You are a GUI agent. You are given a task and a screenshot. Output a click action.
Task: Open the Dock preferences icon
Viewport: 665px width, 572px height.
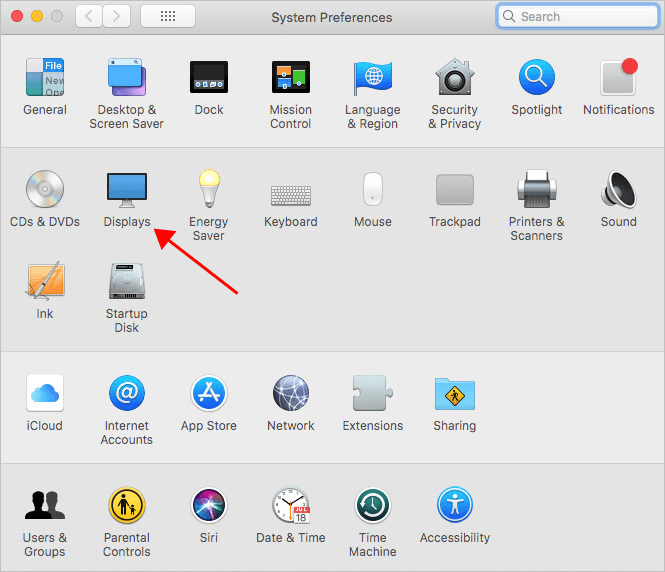coord(209,77)
